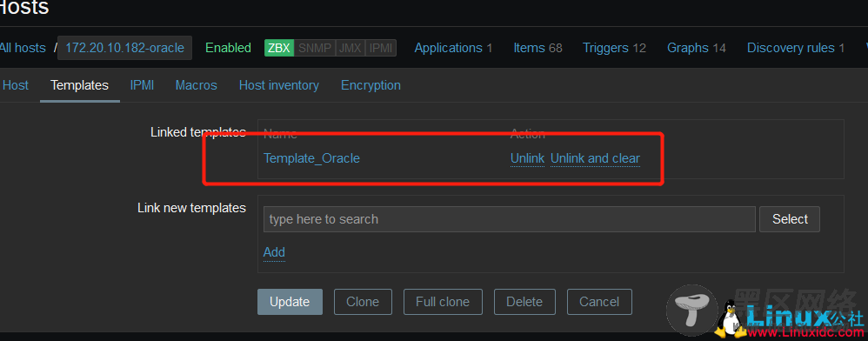
Task: Click the Link new templates label
Action: (x=191, y=208)
